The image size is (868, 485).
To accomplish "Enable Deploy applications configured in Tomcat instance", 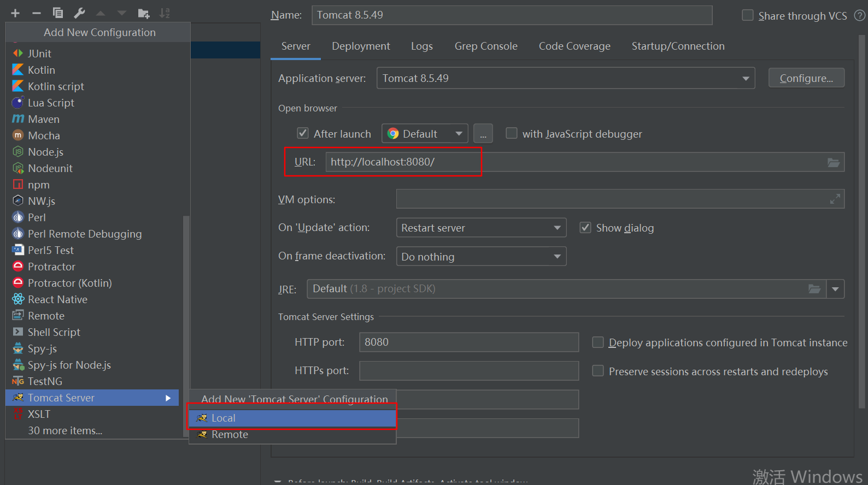I will 598,342.
